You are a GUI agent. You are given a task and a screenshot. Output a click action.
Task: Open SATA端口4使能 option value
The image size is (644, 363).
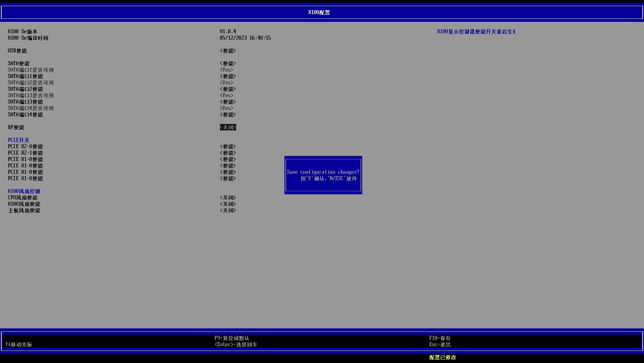(x=228, y=115)
